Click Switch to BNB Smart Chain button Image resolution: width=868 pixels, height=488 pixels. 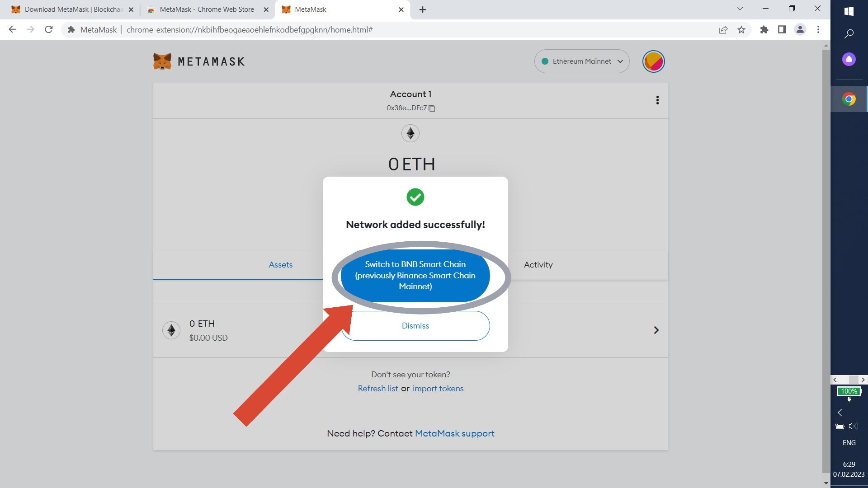click(415, 275)
